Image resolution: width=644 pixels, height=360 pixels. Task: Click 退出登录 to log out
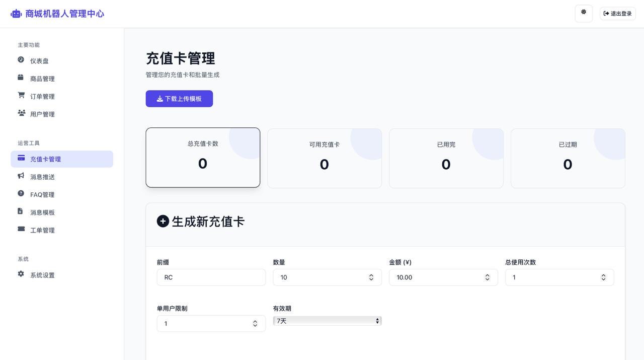coord(617,13)
